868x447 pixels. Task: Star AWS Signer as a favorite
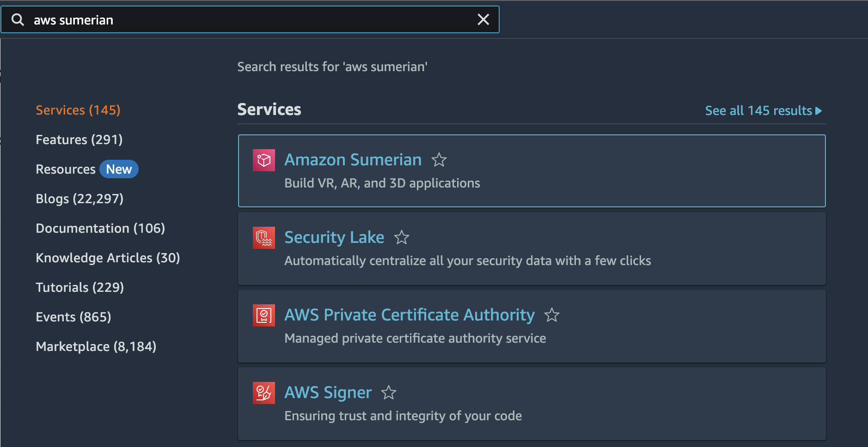pos(388,393)
